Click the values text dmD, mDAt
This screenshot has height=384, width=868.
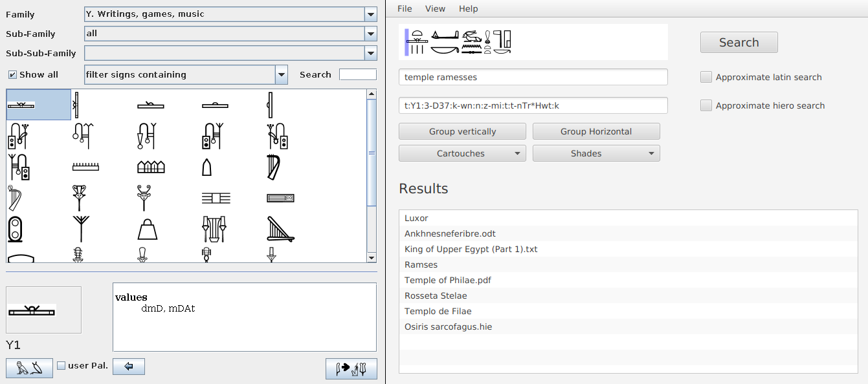tap(168, 309)
